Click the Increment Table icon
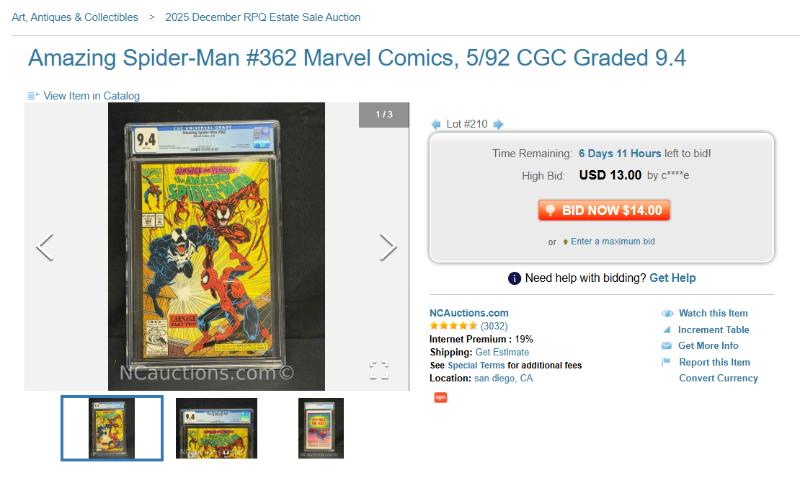 (x=667, y=330)
